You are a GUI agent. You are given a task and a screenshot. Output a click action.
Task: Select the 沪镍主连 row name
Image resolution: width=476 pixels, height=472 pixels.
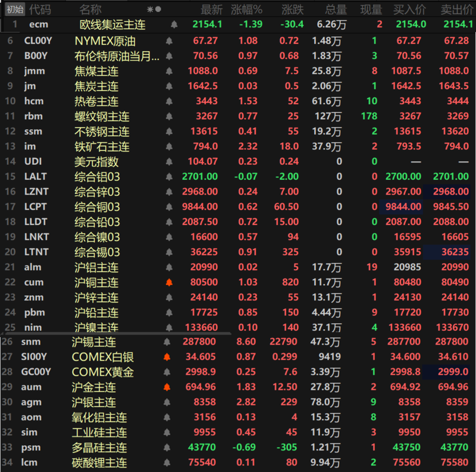96,327
